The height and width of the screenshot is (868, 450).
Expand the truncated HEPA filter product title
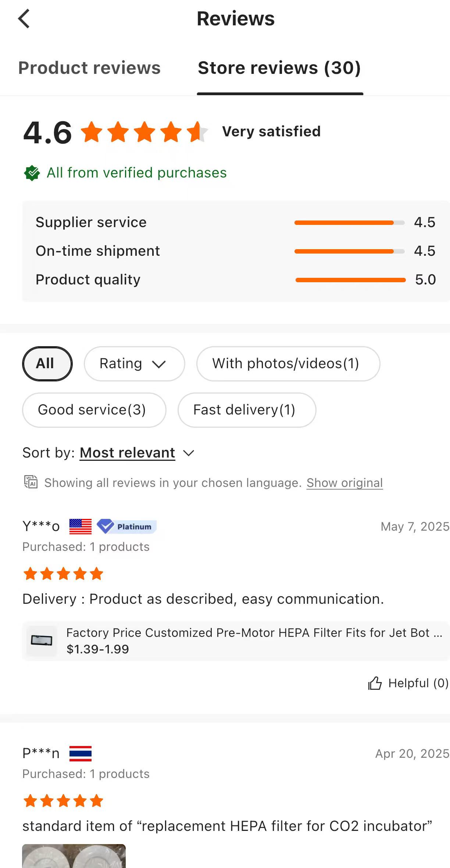click(253, 632)
